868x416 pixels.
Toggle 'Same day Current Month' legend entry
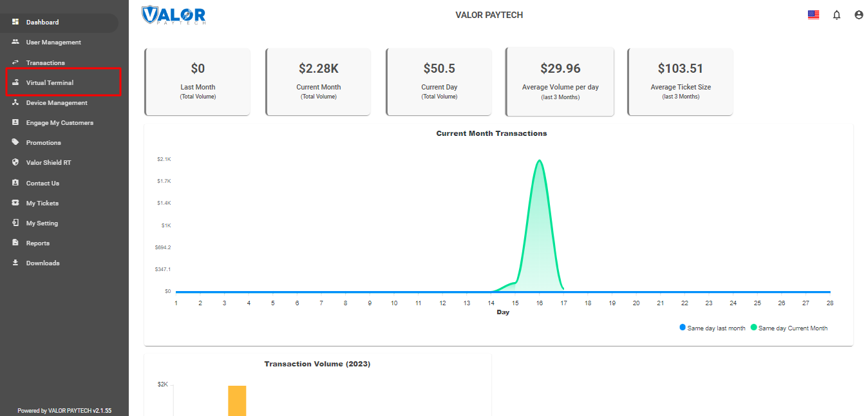(x=789, y=328)
